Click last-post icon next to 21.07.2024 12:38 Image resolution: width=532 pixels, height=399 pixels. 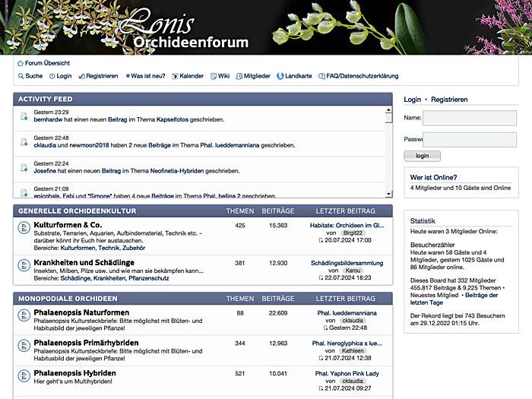321,358
